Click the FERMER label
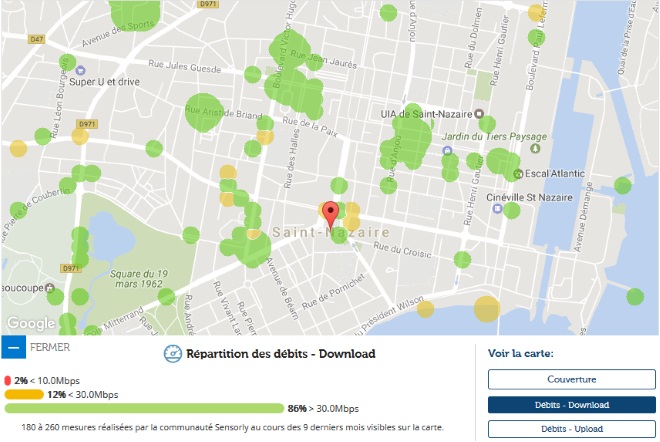This screenshot has width=660, height=442. (x=50, y=347)
